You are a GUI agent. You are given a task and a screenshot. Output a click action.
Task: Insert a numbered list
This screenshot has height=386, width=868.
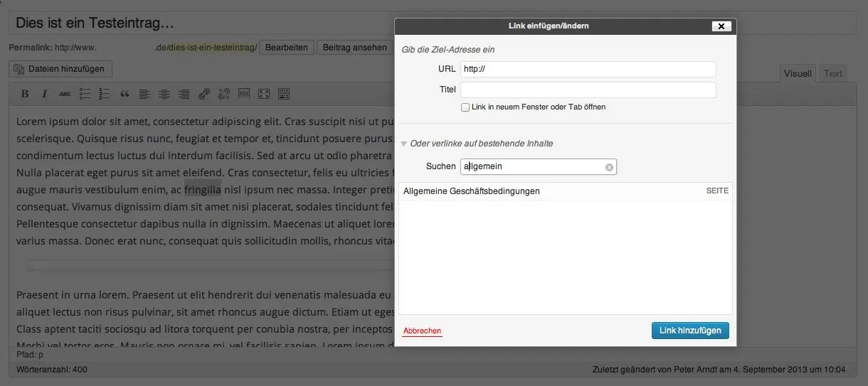[x=105, y=94]
